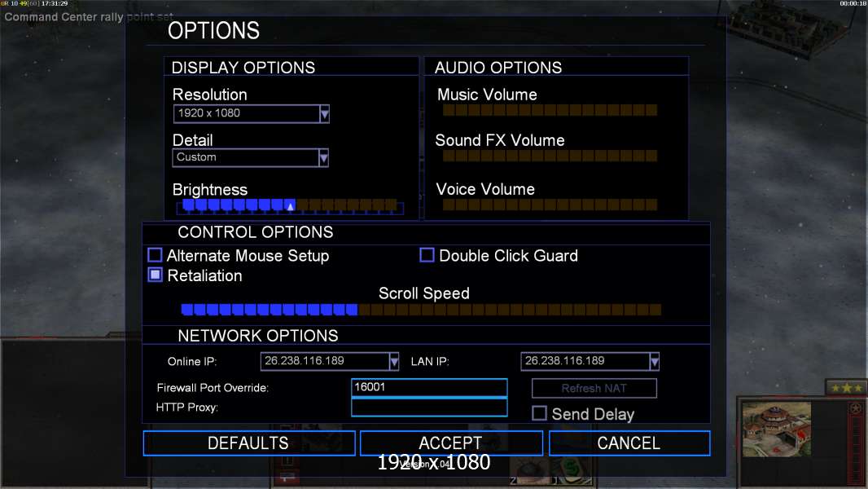Expand the Online IP dropdown arrow
The image size is (868, 489).
click(393, 362)
